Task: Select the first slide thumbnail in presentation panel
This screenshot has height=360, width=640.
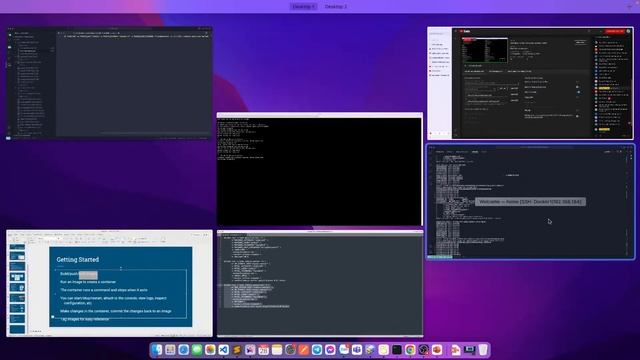Action: pyautogui.click(x=17, y=247)
